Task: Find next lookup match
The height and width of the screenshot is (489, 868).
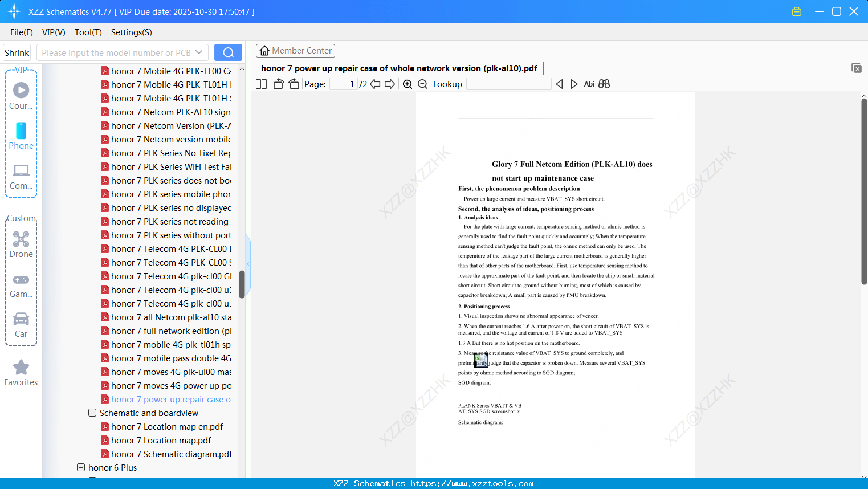Action: pos(574,84)
